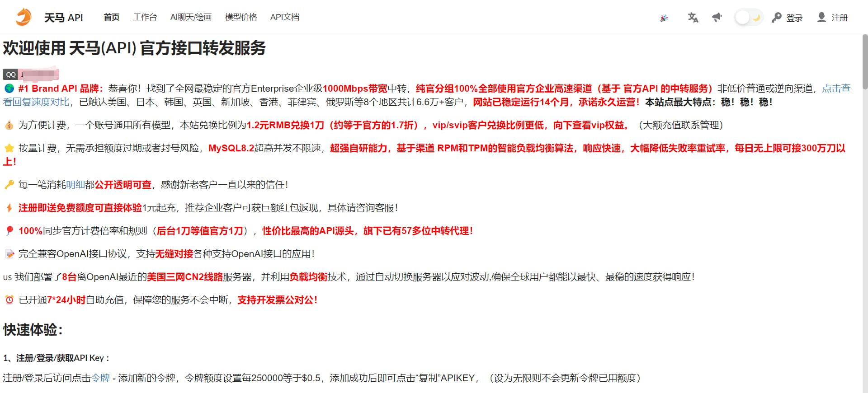Go to the AI聊天/绘画 page
The image size is (868, 393).
point(191,17)
